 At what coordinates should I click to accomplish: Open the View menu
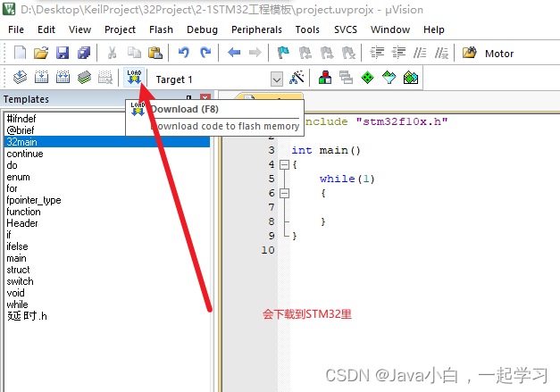(x=79, y=29)
